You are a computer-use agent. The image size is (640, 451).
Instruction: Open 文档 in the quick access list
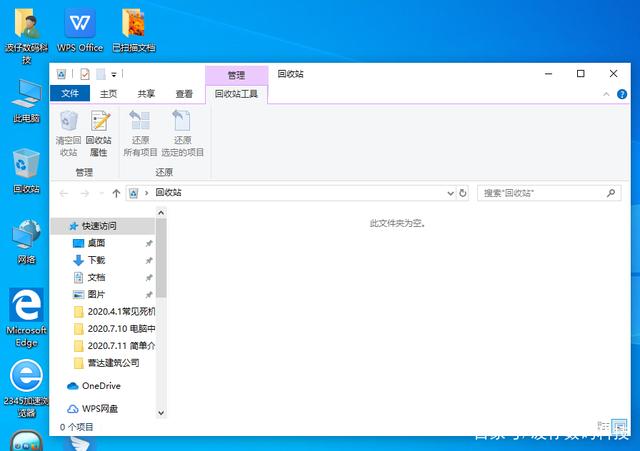[96, 277]
